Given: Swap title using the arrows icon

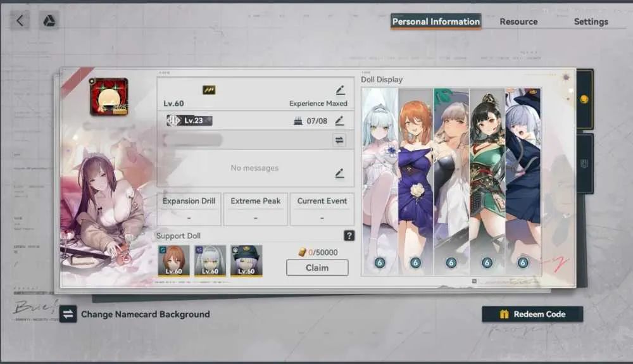Looking at the screenshot, I should 339,140.
